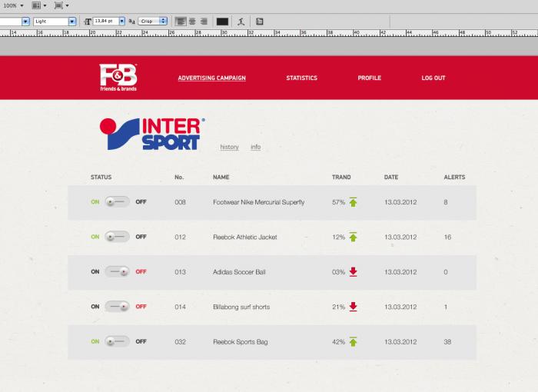
Task: Open the font family dropdown arrow
Action: pos(25,22)
